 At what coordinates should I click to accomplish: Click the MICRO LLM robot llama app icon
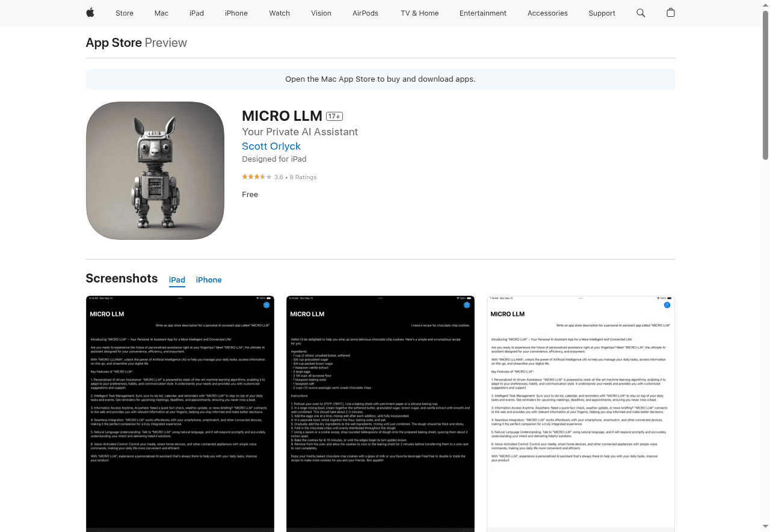[155, 171]
